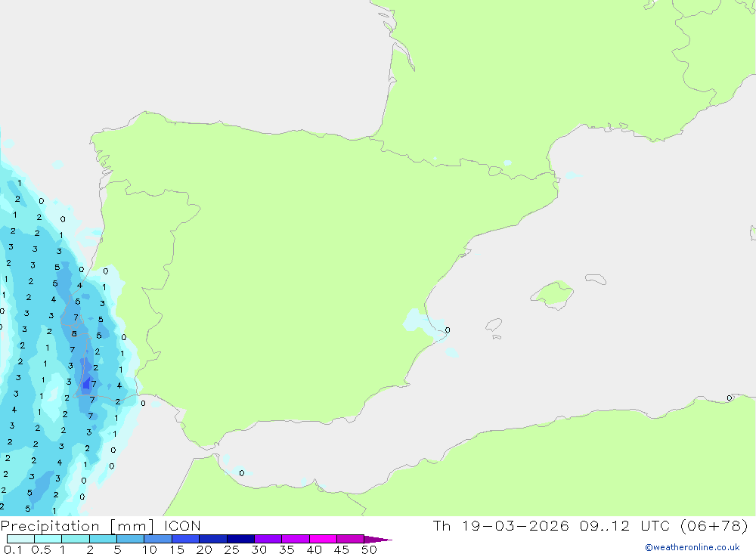Click the 'Precipitation [mm]' title text

coord(77,526)
